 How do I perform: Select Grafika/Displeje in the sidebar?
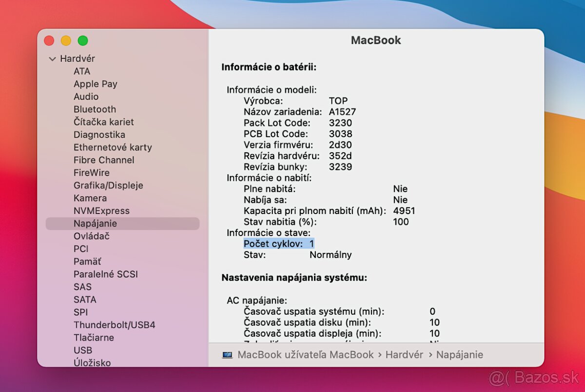pos(108,185)
